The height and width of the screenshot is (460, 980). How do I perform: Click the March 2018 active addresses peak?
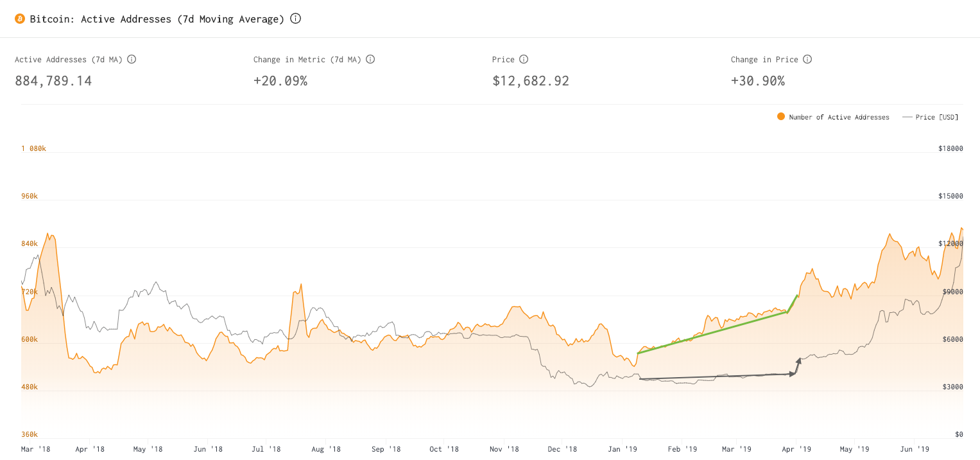(x=49, y=234)
